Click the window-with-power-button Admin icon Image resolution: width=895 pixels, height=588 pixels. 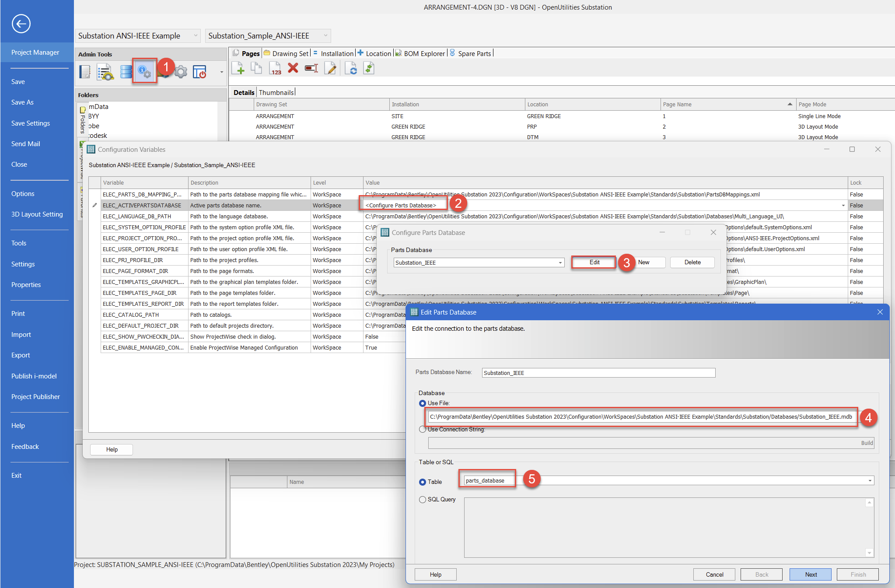[199, 72]
